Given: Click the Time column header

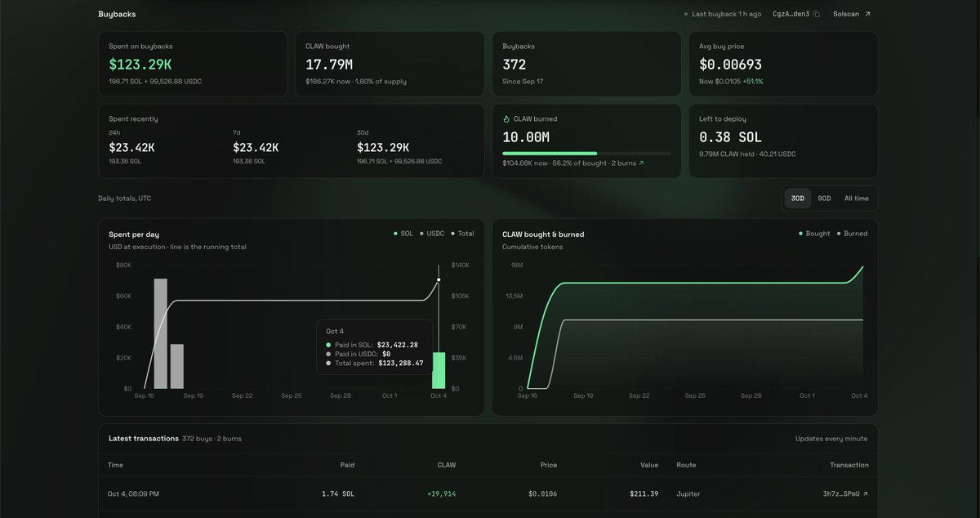Looking at the screenshot, I should click(x=116, y=465).
